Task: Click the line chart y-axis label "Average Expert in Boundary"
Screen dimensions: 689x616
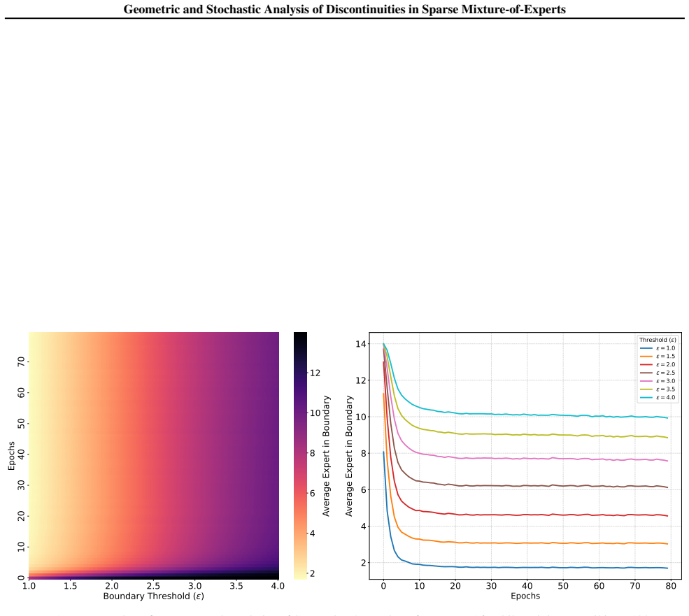Action: point(349,456)
